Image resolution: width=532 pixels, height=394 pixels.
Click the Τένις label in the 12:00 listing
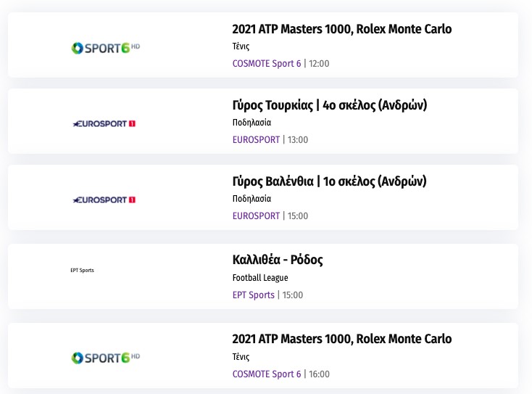click(241, 46)
